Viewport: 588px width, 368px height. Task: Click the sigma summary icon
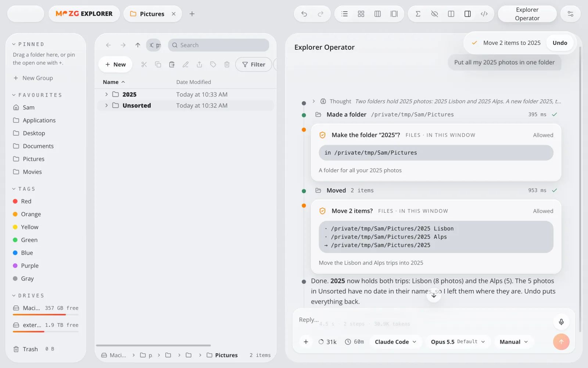tap(418, 14)
